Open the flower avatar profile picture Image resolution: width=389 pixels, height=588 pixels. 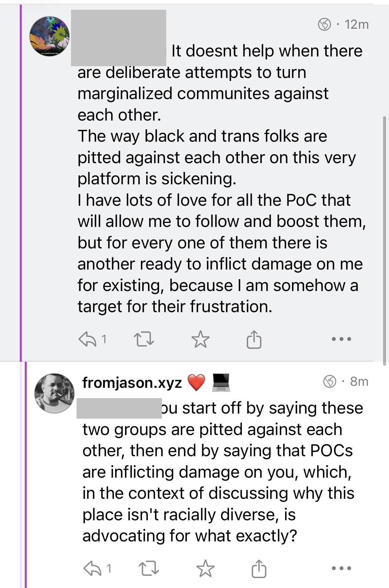(49, 36)
